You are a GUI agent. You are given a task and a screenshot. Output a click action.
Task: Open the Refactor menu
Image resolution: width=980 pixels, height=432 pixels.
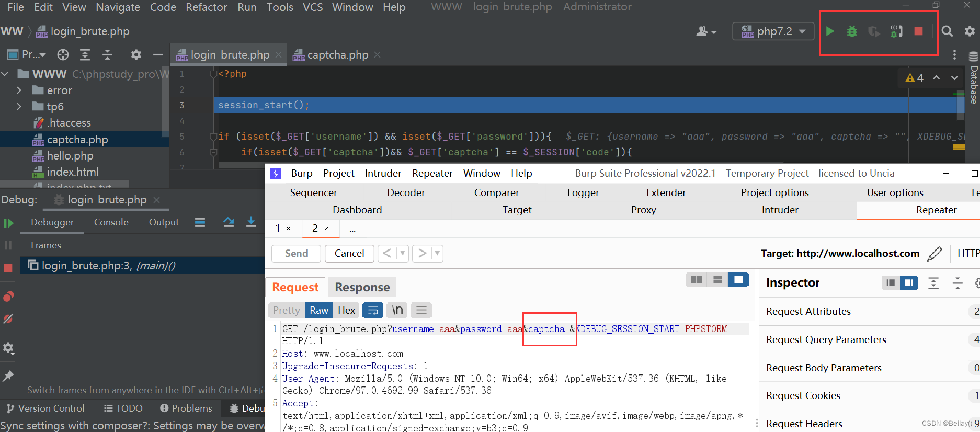207,7
